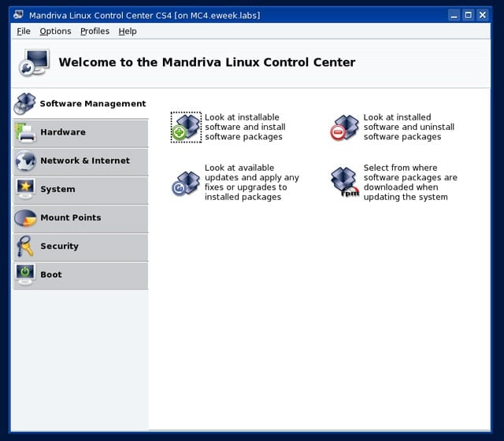This screenshot has height=441, width=504.
Task: Launch the available updates box icon
Action: pyautogui.click(x=186, y=183)
